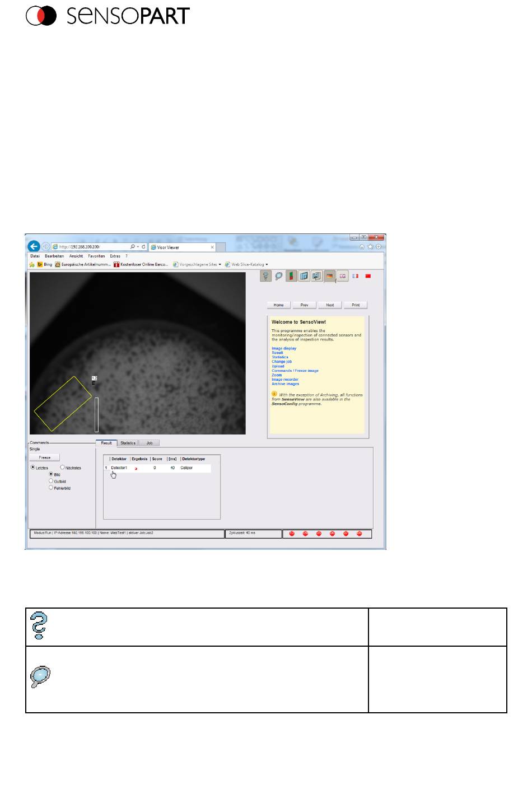The image size is (532, 785).
Task: Click the third red status indicator
Action: (319, 534)
